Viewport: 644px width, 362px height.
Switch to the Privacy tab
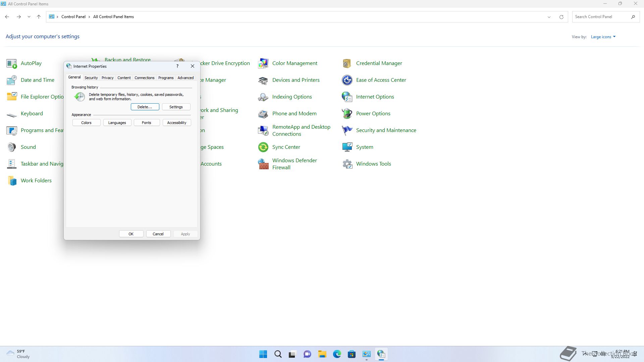[108, 78]
